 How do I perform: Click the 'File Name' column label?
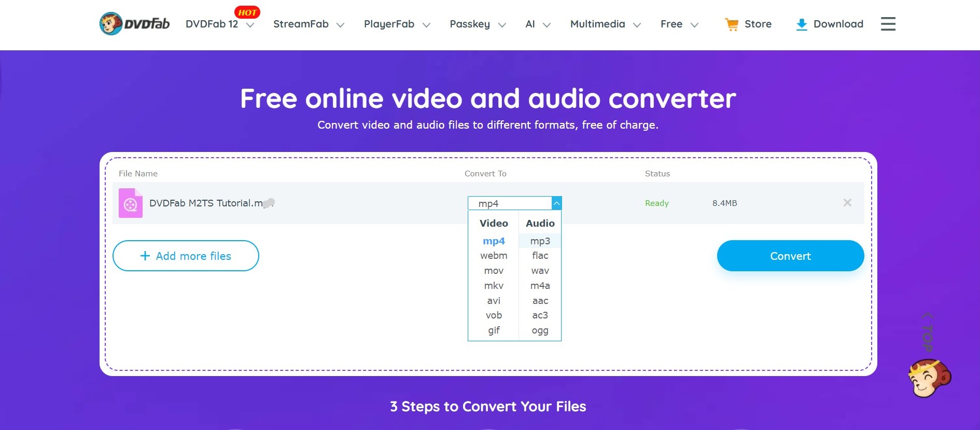click(x=138, y=174)
